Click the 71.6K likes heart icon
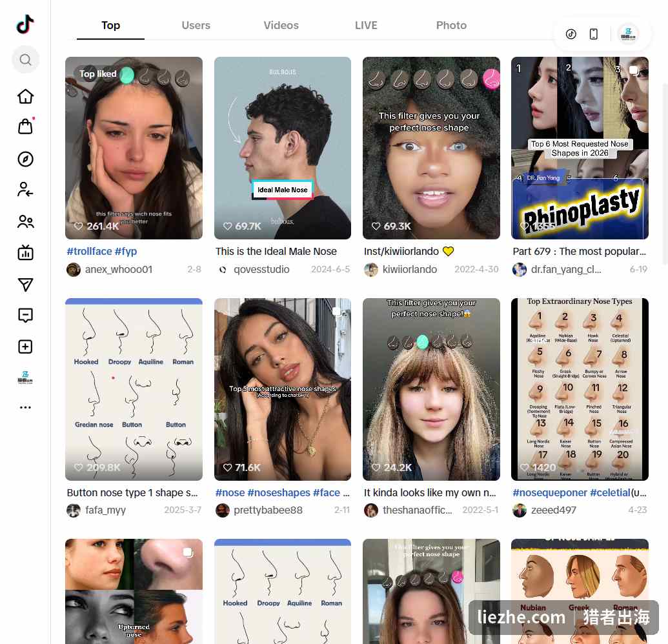The height and width of the screenshot is (644, 668). [227, 468]
